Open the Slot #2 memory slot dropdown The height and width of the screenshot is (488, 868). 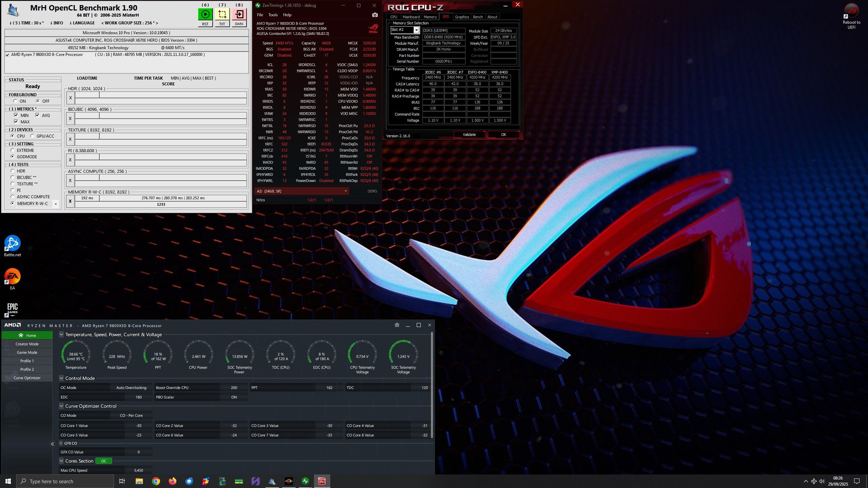tap(416, 30)
